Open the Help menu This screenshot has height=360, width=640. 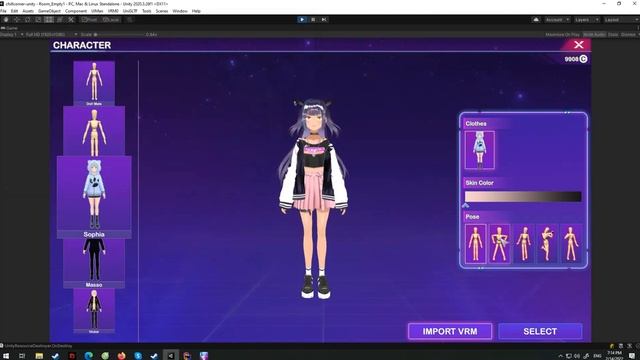pos(196,11)
